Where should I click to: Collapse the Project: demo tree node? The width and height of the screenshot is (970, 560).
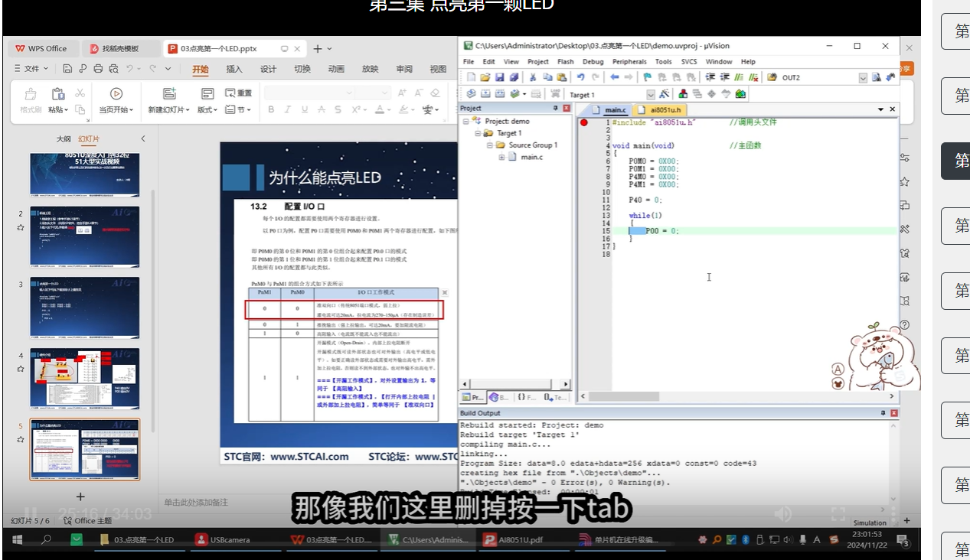465,122
